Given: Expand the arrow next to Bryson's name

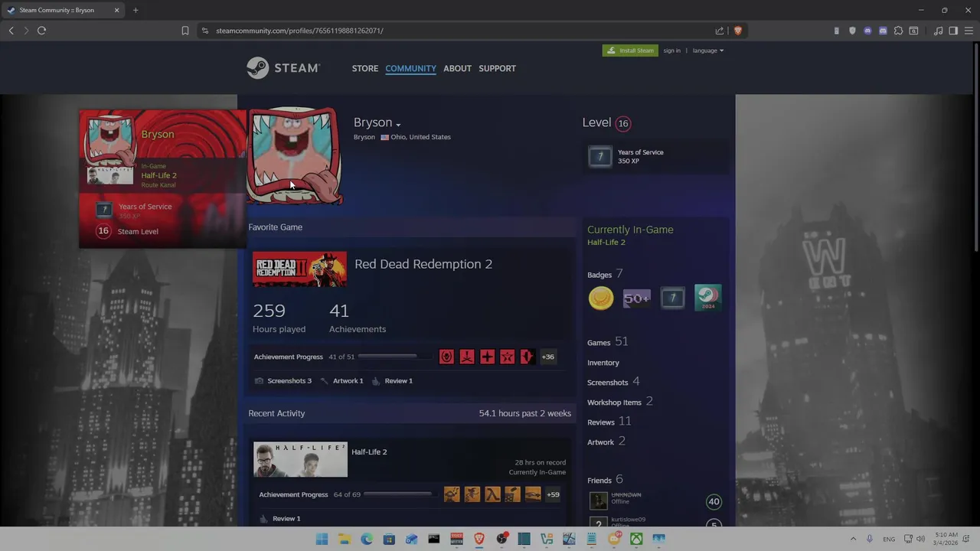Looking at the screenshot, I should point(398,124).
